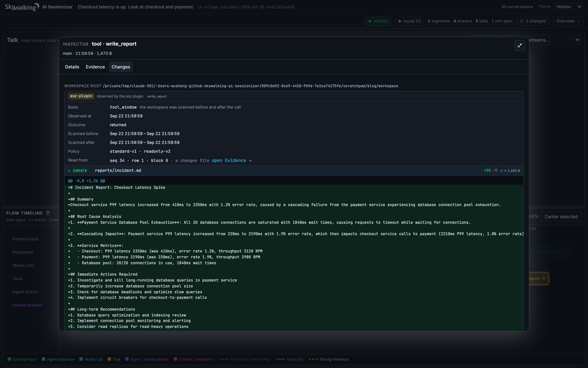Click the Tool legend entry

point(114,359)
